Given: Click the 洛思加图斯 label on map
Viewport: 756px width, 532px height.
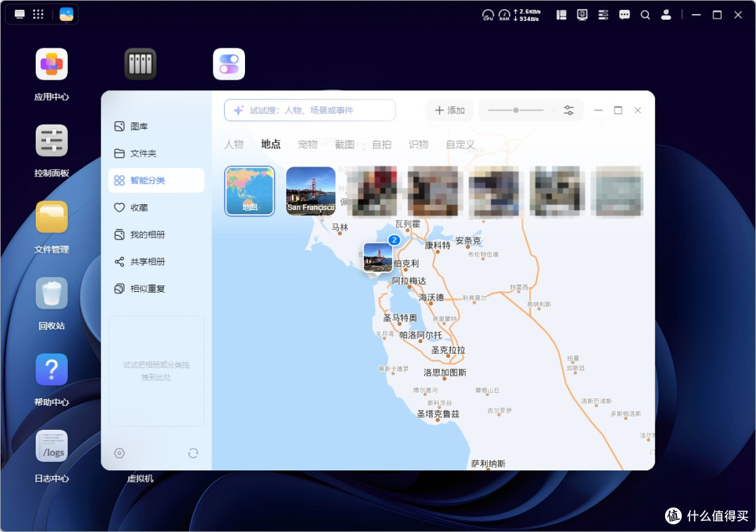Looking at the screenshot, I should point(445,372).
